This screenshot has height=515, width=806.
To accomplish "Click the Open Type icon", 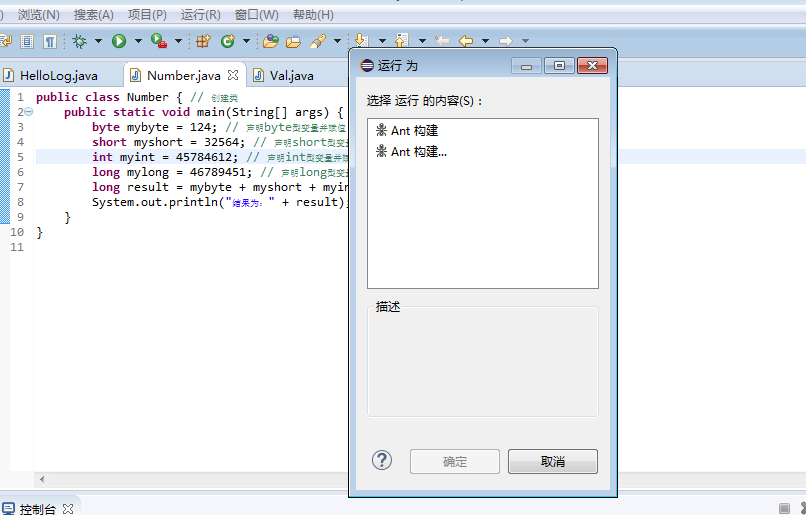I will (x=270, y=41).
